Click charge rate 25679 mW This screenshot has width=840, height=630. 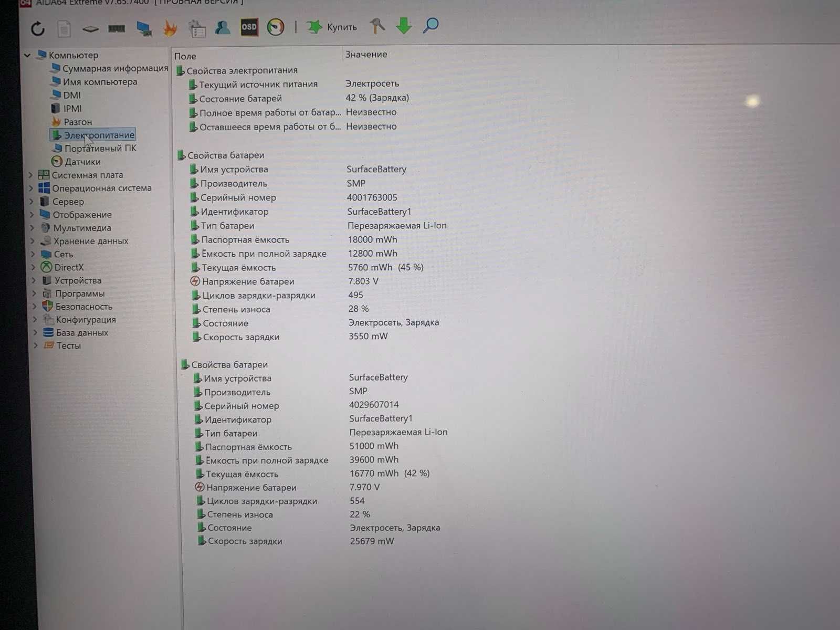coord(372,541)
